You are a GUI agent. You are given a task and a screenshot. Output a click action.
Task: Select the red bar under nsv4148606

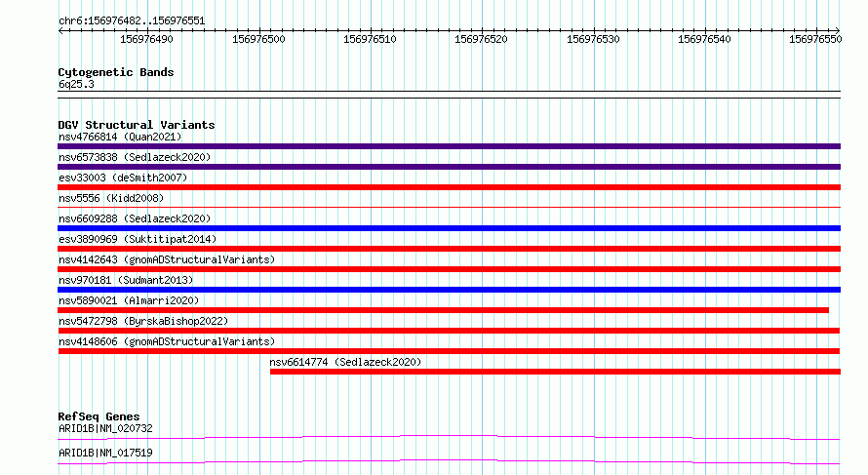pos(449,351)
